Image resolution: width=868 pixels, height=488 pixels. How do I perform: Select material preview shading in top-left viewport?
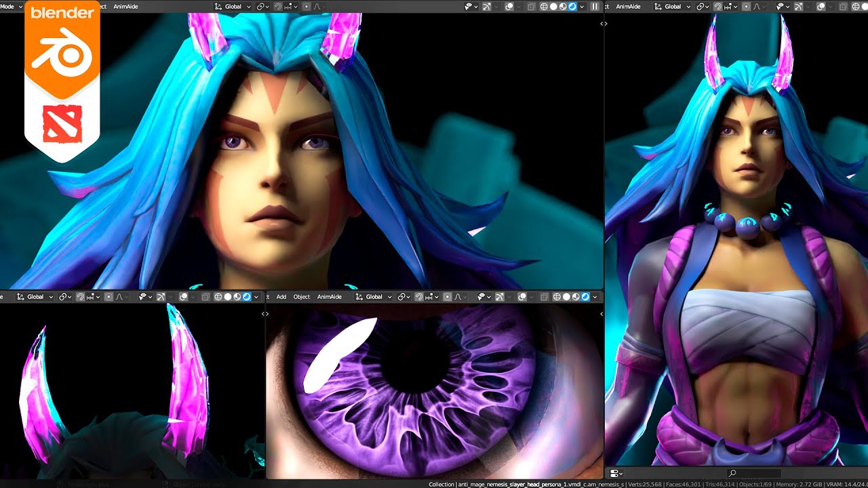(563, 6)
